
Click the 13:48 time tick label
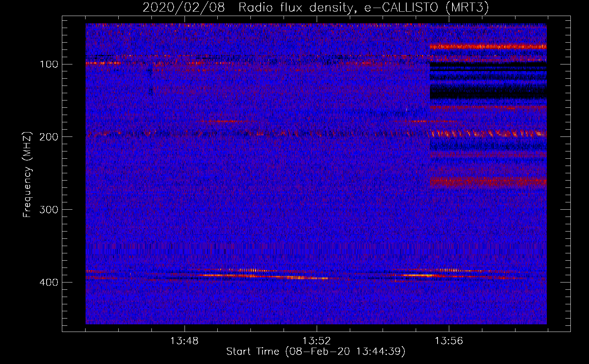(184, 341)
